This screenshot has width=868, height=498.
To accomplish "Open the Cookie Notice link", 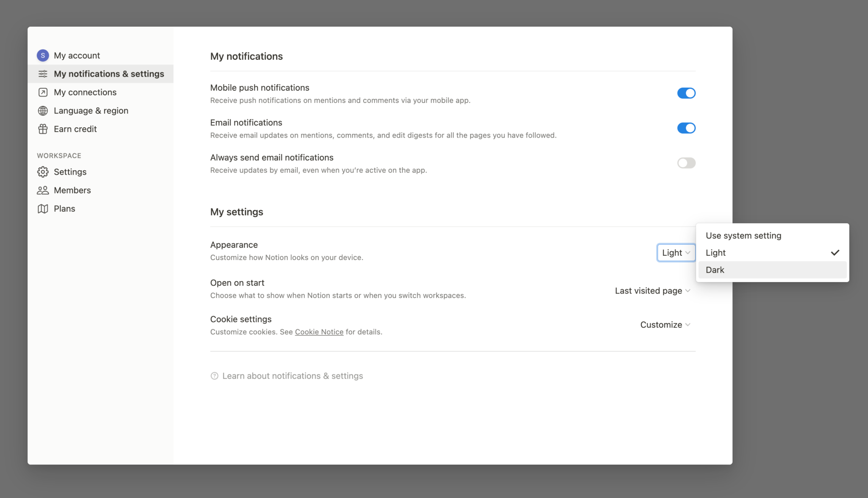I will tap(319, 332).
